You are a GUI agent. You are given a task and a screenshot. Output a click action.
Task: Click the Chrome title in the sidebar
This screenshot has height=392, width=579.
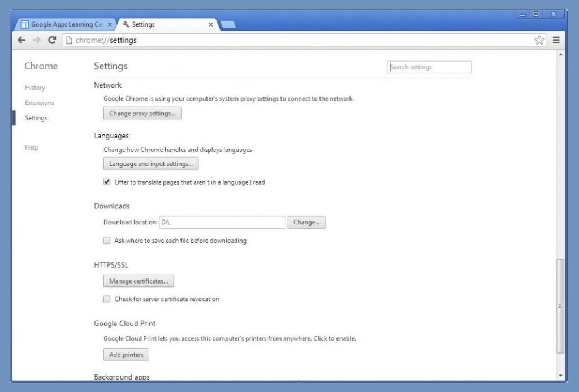click(41, 66)
